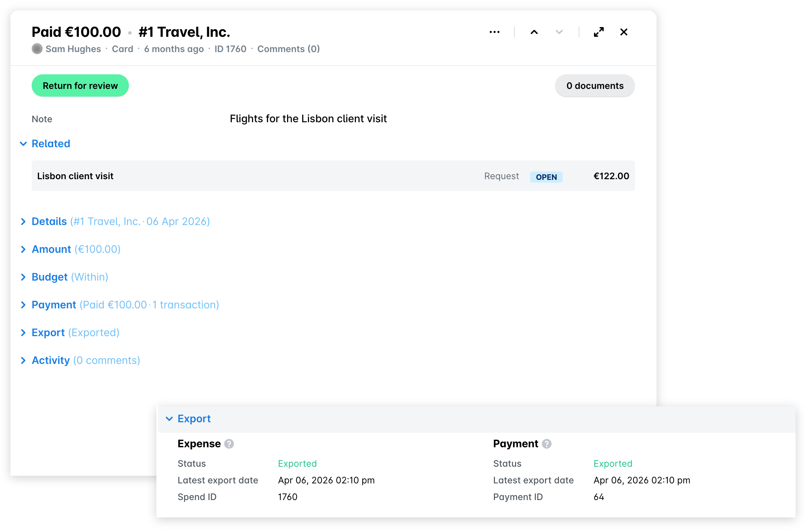Viewport: 806px width, 532px height.
Task: Close the expense panel
Action: (624, 32)
